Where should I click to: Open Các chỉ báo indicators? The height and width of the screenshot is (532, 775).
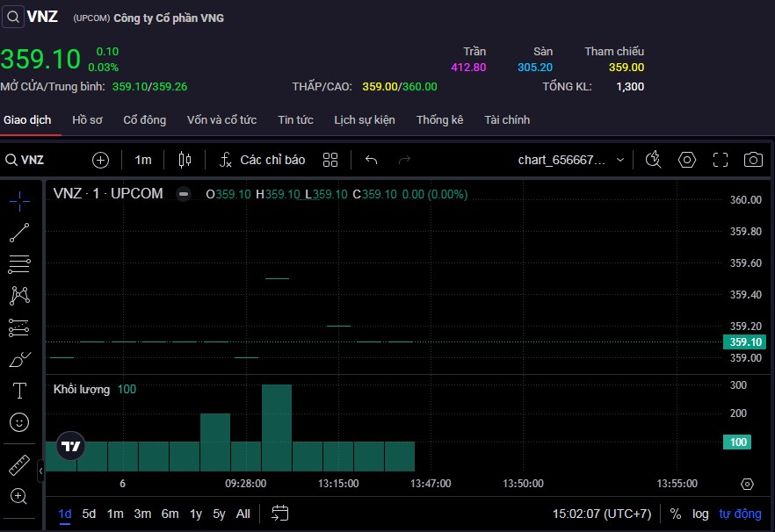pos(263,160)
